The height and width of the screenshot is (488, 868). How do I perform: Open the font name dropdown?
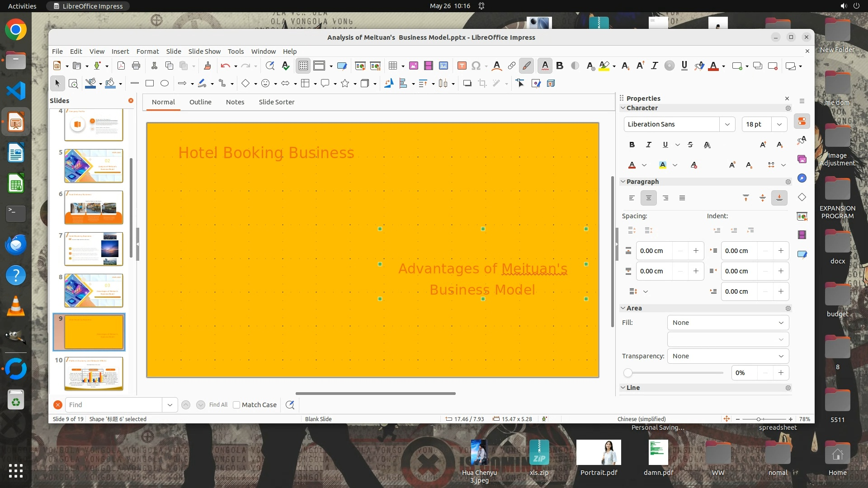tap(727, 124)
